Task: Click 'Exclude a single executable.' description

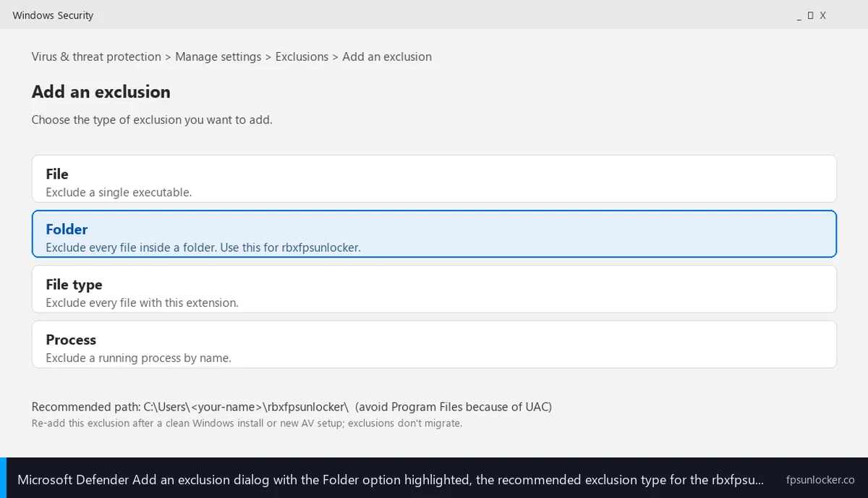Action: click(119, 193)
